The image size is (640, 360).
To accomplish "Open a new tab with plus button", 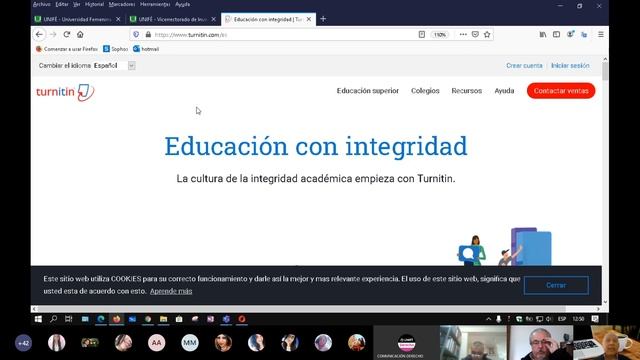I will point(323,19).
